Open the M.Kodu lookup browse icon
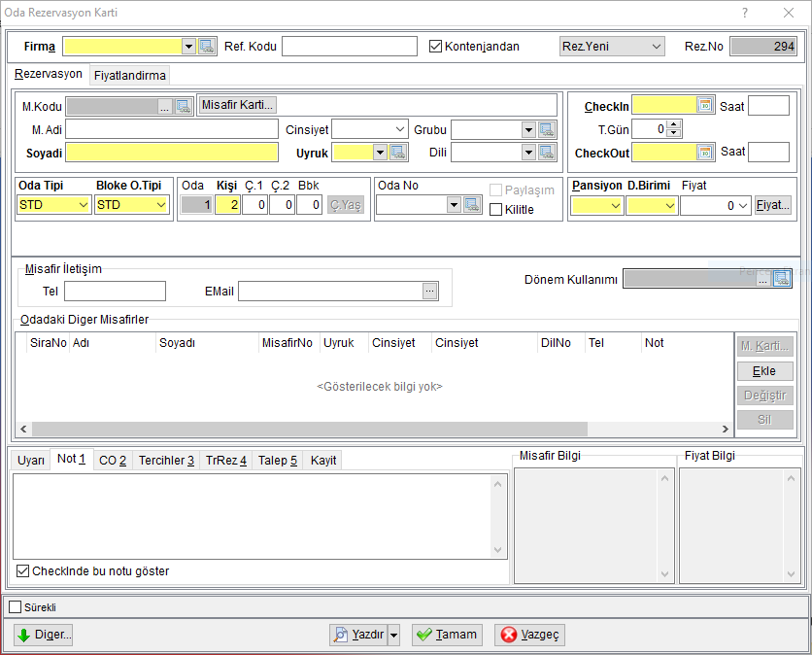The height and width of the screenshot is (655, 812). pos(184,106)
